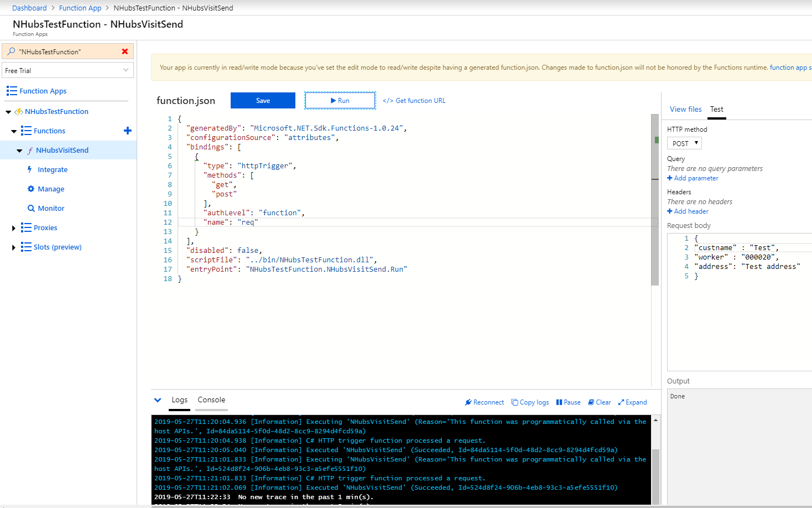Copy logs to clipboard

coord(530,402)
